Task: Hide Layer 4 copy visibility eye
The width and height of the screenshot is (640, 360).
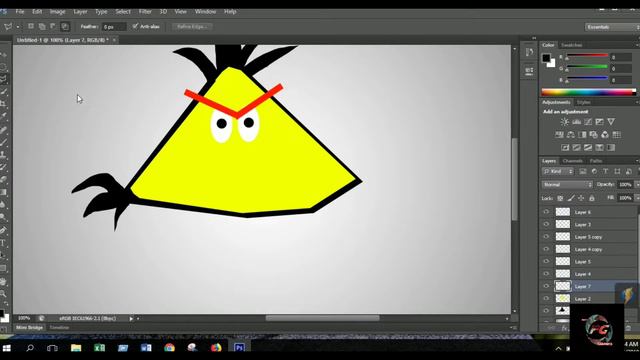Action: point(546,249)
